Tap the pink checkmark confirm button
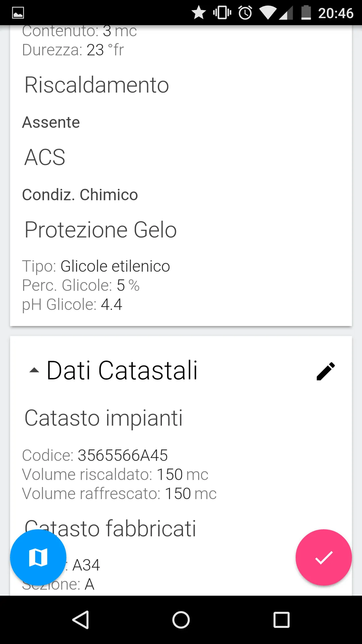The height and width of the screenshot is (644, 362). (323, 557)
